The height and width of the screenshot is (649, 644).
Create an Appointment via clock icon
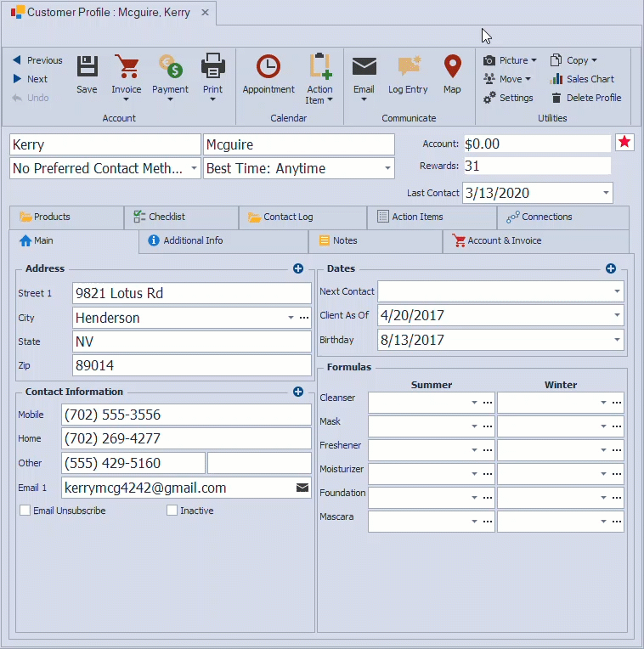tap(268, 66)
